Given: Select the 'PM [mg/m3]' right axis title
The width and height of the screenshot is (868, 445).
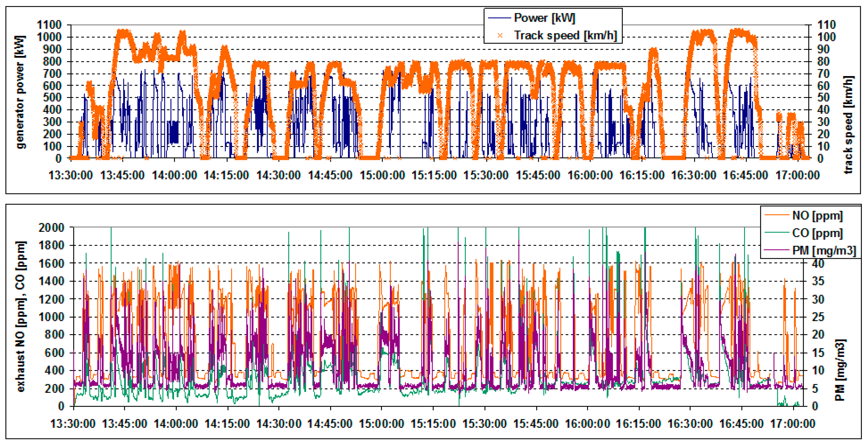Looking at the screenshot, I should click(840, 370).
